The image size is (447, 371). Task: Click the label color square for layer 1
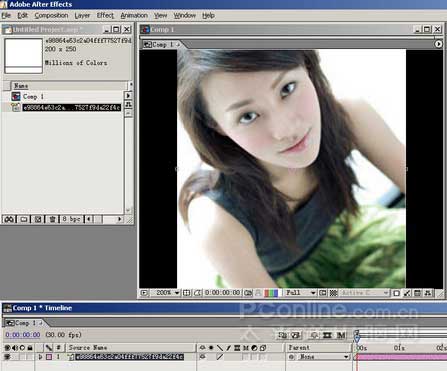(49, 357)
